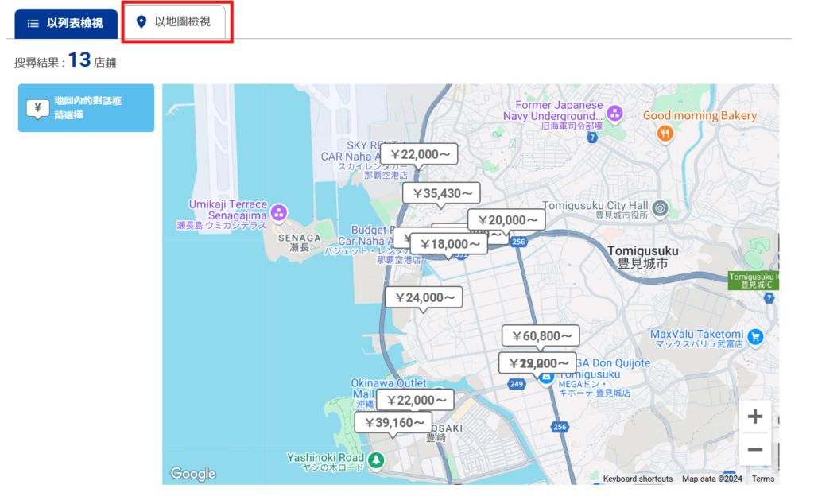Screen dimensions: 814x504
Task: Click the Yashinoki Road tree pin icon
Action: [376, 460]
